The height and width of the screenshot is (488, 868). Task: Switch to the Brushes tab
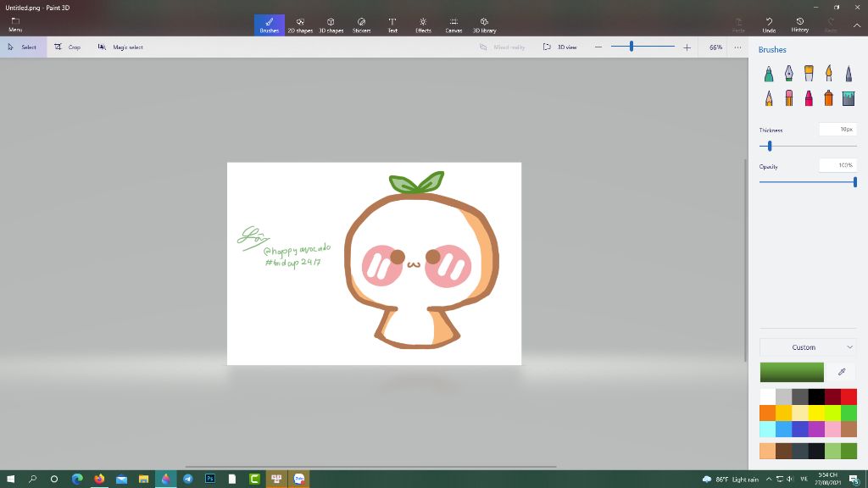pyautogui.click(x=269, y=25)
